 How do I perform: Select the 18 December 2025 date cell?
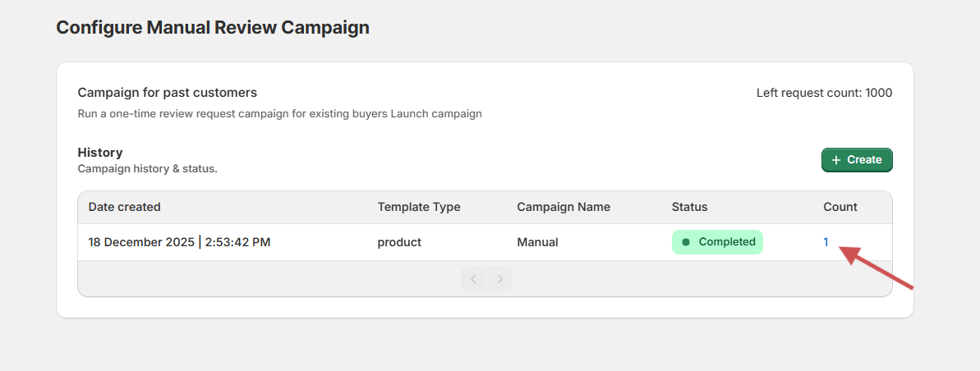pos(179,242)
